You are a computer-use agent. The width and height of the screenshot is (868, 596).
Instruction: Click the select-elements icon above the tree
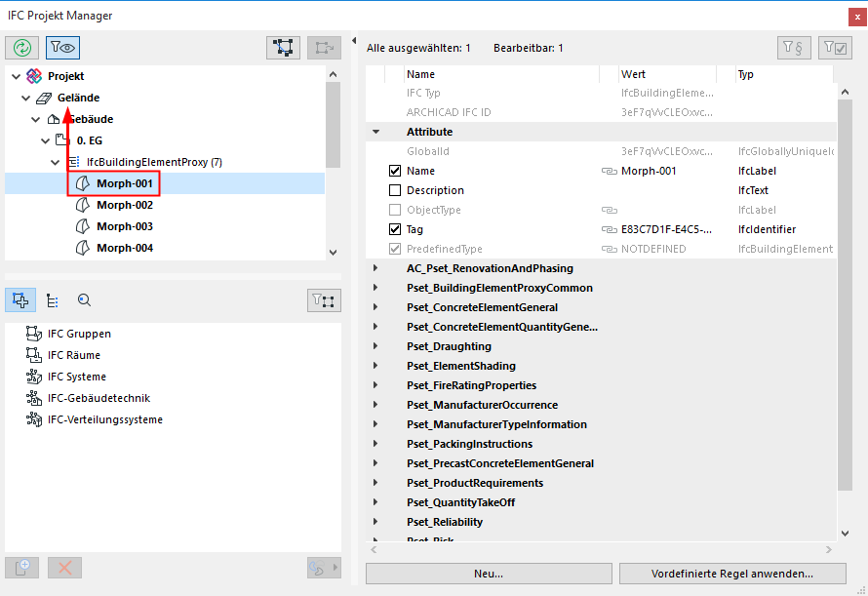(x=284, y=48)
